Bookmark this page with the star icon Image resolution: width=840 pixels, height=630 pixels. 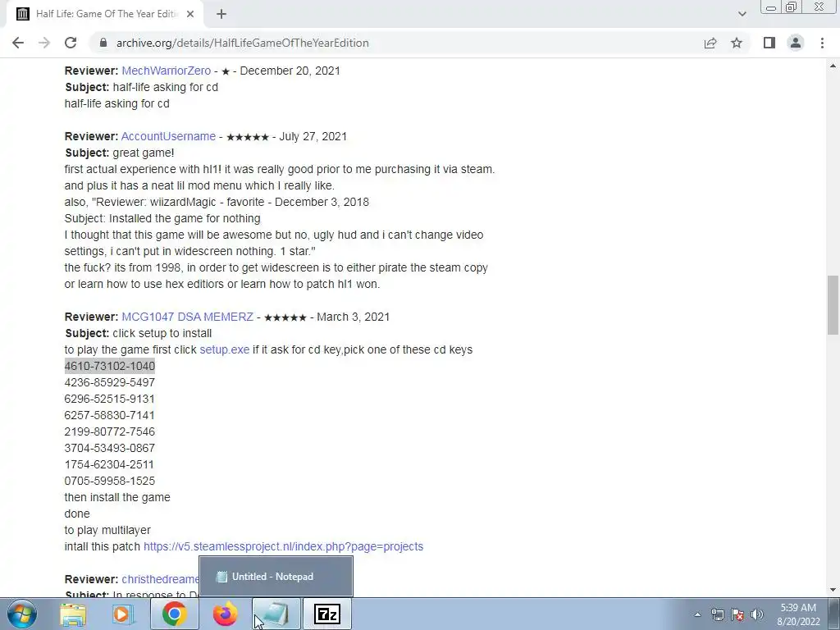[x=737, y=43]
